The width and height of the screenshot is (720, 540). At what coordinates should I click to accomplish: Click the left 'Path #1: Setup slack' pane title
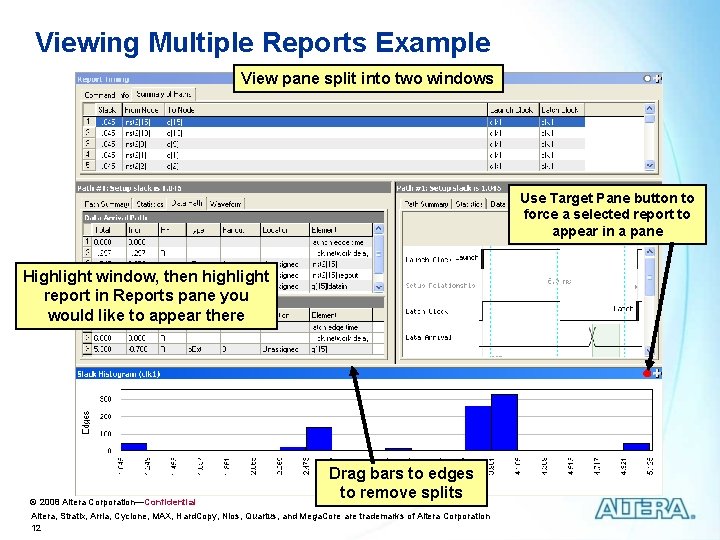click(x=129, y=188)
